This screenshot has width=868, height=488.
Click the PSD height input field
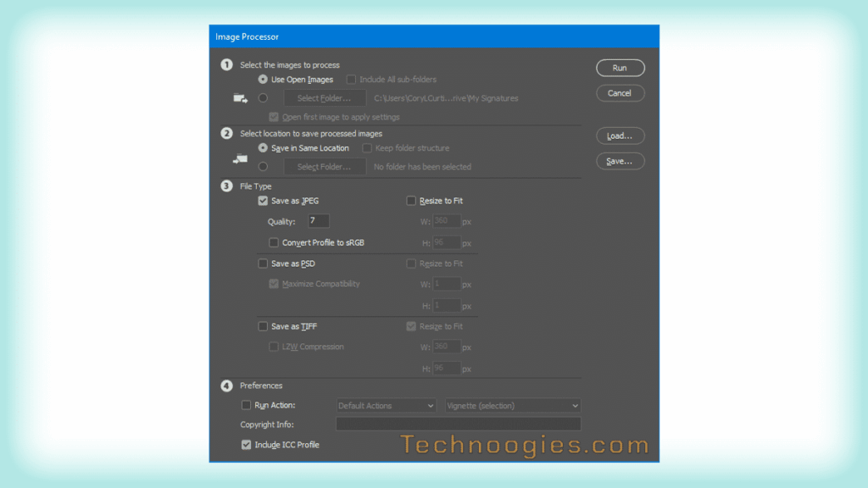click(446, 305)
